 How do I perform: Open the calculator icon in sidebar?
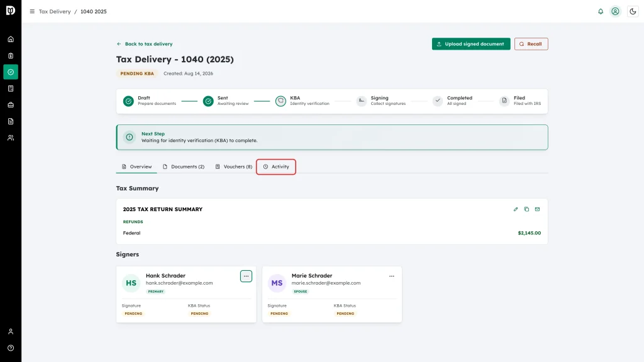pyautogui.click(x=11, y=89)
